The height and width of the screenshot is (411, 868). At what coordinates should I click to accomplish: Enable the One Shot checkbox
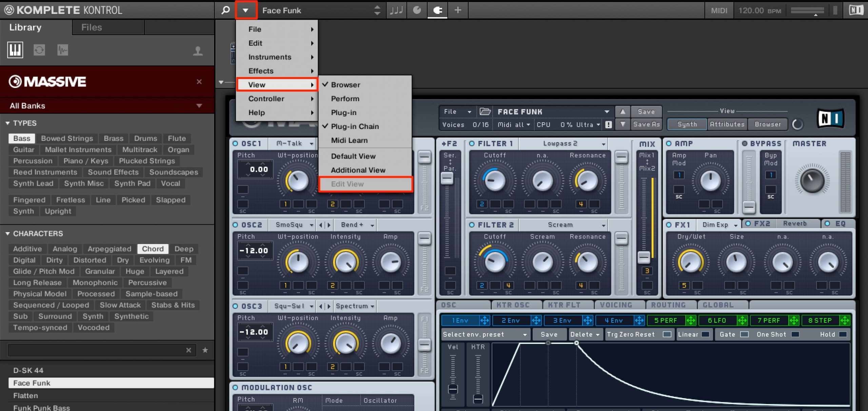click(x=795, y=334)
